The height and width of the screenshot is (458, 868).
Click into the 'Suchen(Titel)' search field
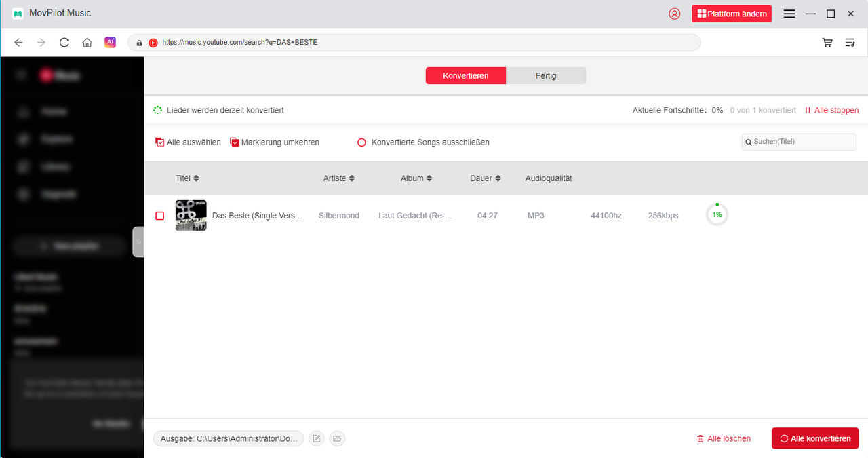[799, 142]
